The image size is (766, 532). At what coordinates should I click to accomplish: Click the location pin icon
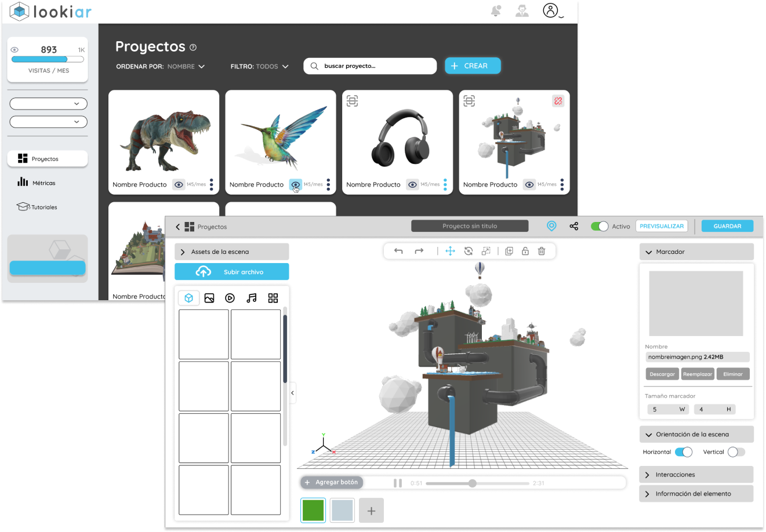pyautogui.click(x=551, y=227)
